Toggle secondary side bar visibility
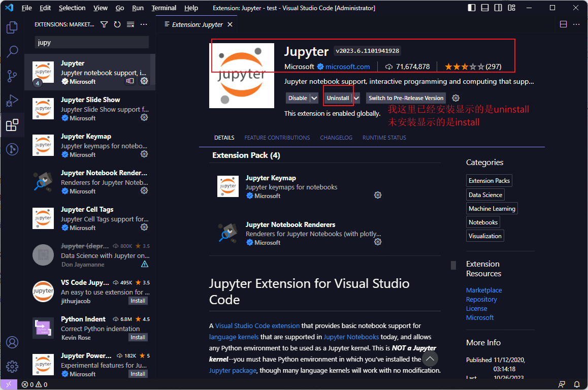The width and height of the screenshot is (588, 390). coord(498,8)
